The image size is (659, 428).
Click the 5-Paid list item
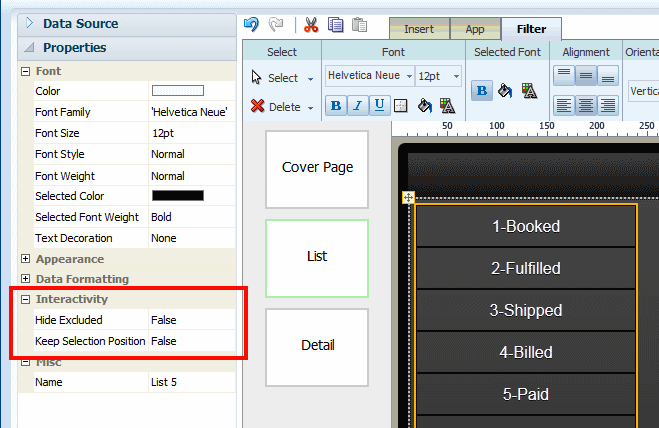[x=526, y=394]
